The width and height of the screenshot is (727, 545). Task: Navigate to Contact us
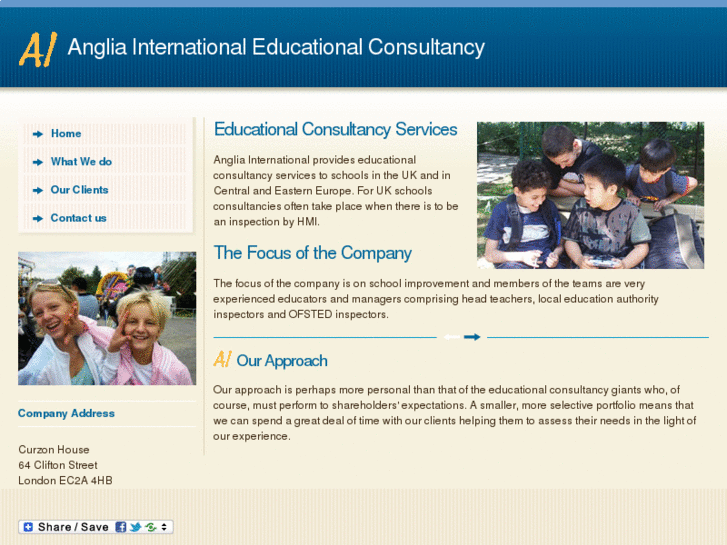pyautogui.click(x=78, y=218)
